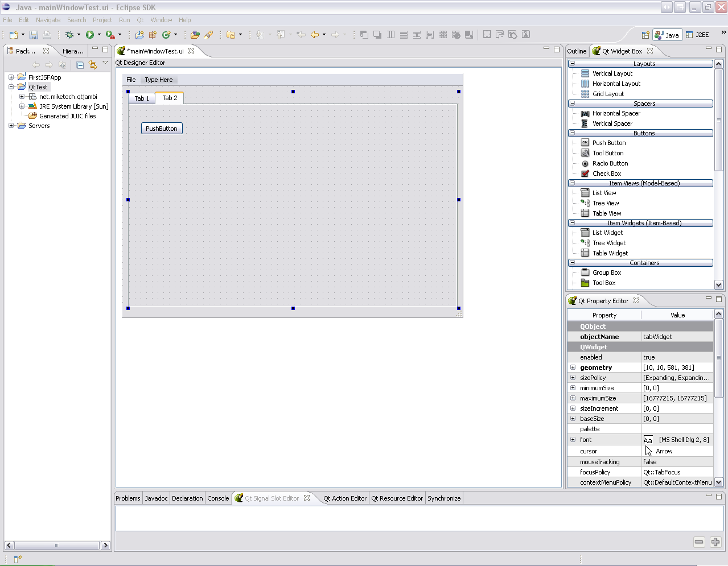Viewport: 728px width, 566px height.
Task: Select the Push Button widget
Action: [608, 143]
